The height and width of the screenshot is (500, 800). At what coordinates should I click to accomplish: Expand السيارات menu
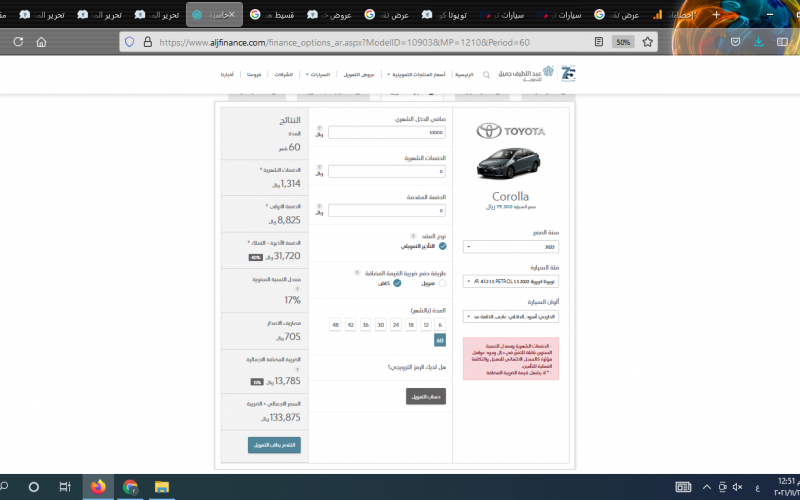[x=318, y=74]
